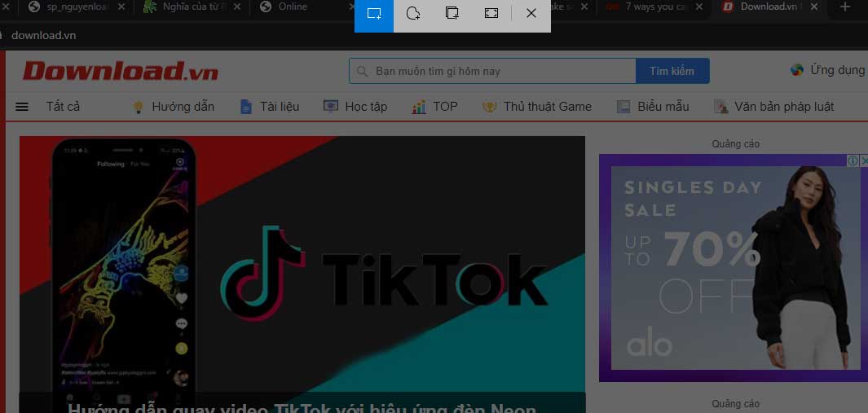Open the Hướng dẫn quay video TikTok headline
The width and height of the screenshot is (868, 413).
point(302,409)
